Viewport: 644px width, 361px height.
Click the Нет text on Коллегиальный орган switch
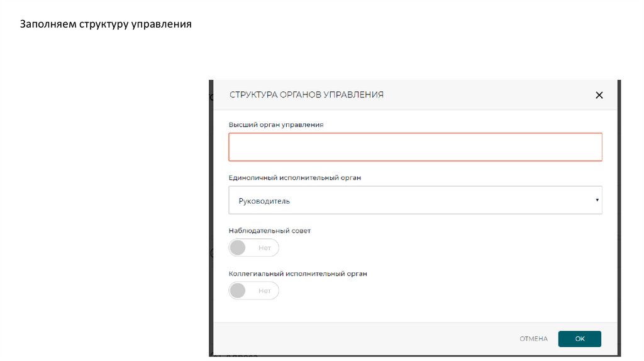click(x=265, y=291)
